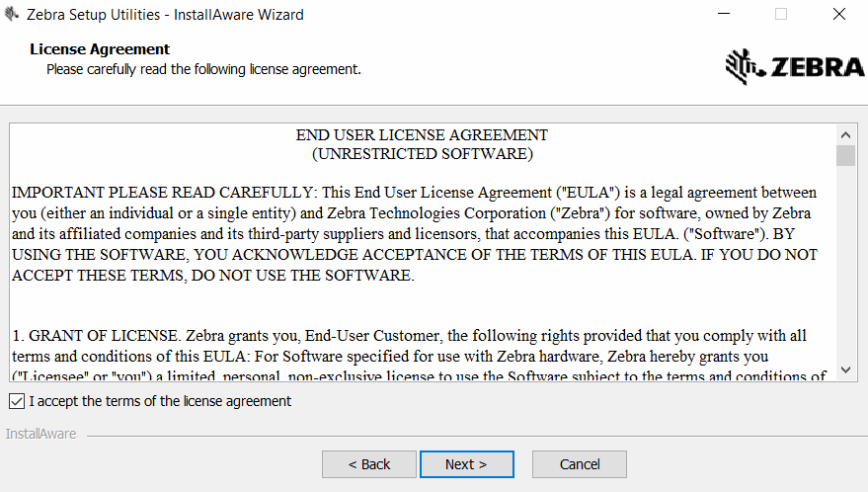
Task: Close the installer window with the X
Action: 838,15
